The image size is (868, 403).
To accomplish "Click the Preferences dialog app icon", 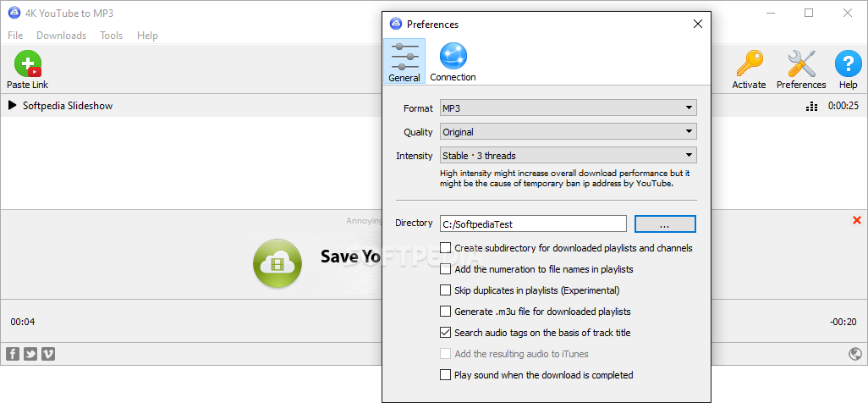I will click(x=395, y=24).
